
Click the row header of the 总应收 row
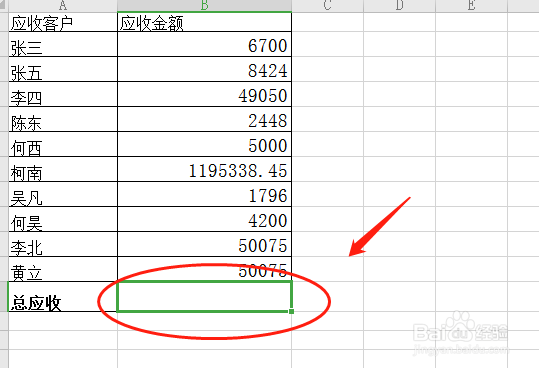point(4,297)
